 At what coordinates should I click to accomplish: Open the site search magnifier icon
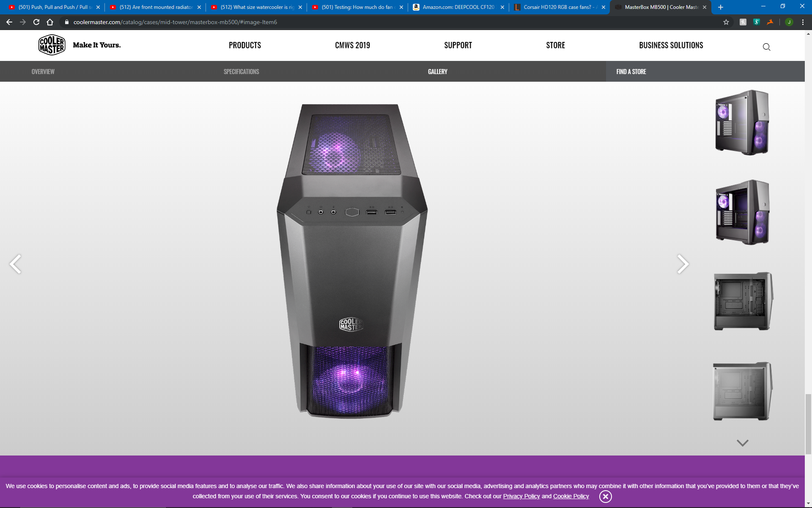click(766, 47)
